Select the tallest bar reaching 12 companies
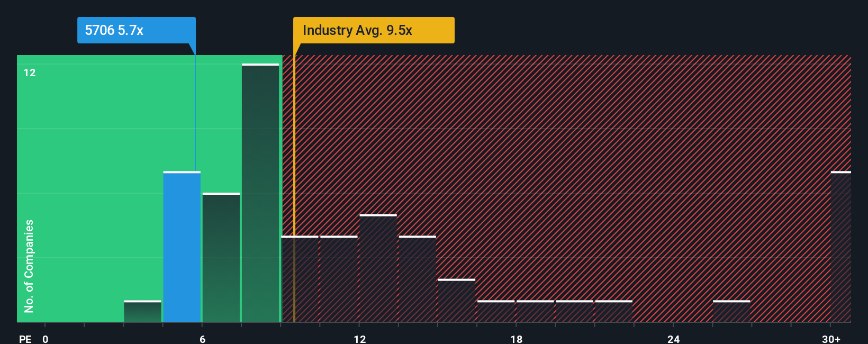The image size is (868, 344). click(260, 193)
